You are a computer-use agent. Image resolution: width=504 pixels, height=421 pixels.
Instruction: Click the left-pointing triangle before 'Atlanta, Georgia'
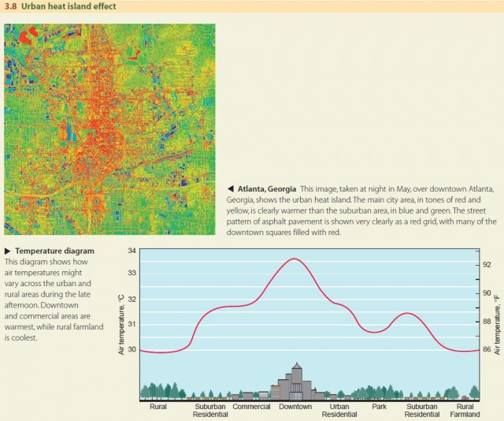click(231, 188)
